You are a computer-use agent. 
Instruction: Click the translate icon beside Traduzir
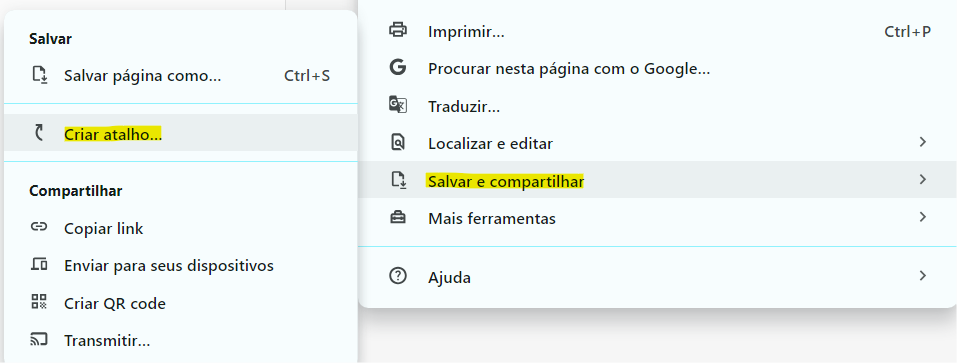click(x=398, y=105)
